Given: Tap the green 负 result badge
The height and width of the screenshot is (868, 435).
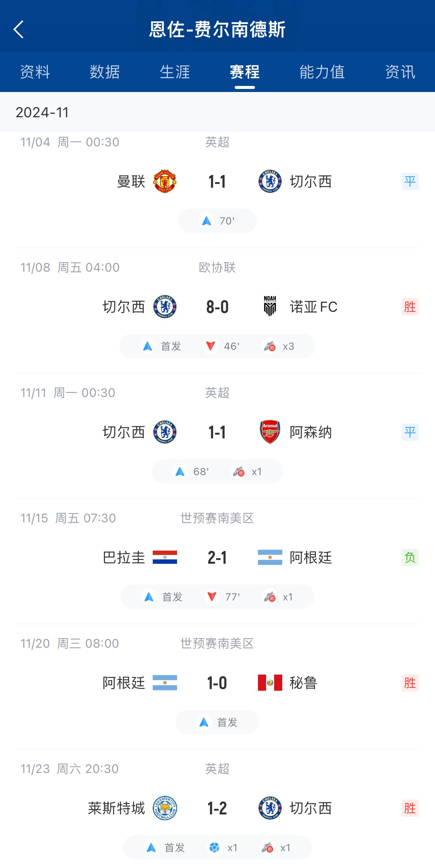Looking at the screenshot, I should (410, 557).
